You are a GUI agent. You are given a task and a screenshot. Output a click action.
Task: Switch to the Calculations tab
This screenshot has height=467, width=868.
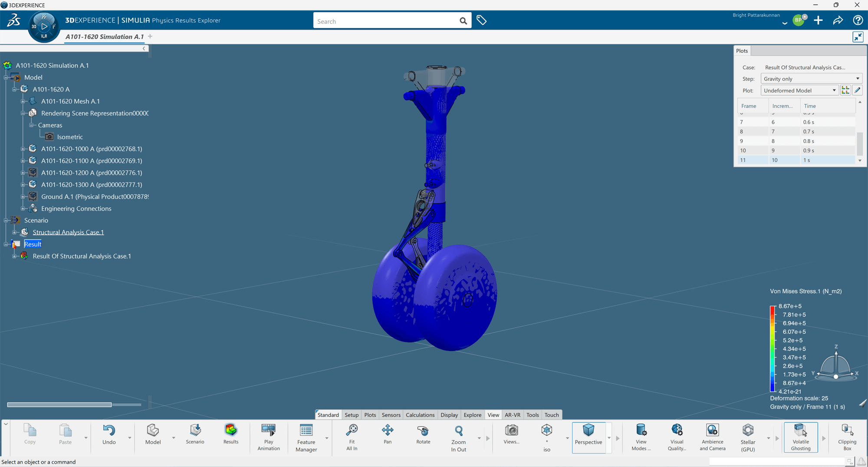(x=420, y=415)
